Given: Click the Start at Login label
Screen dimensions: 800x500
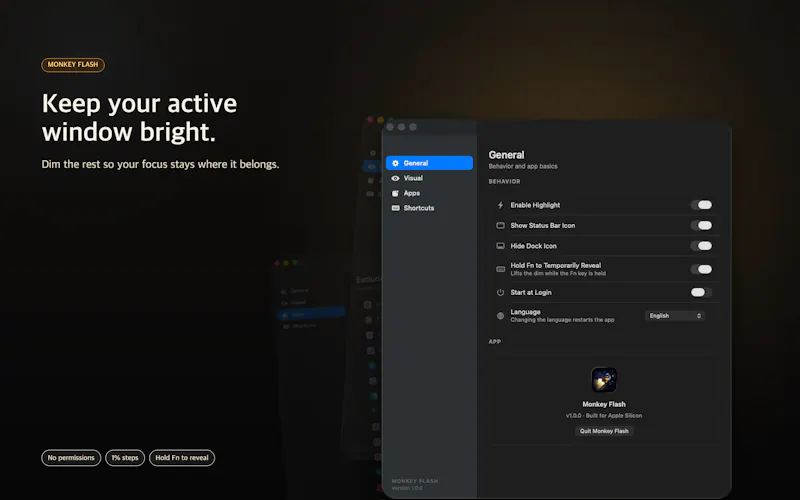Looking at the screenshot, I should point(531,292).
